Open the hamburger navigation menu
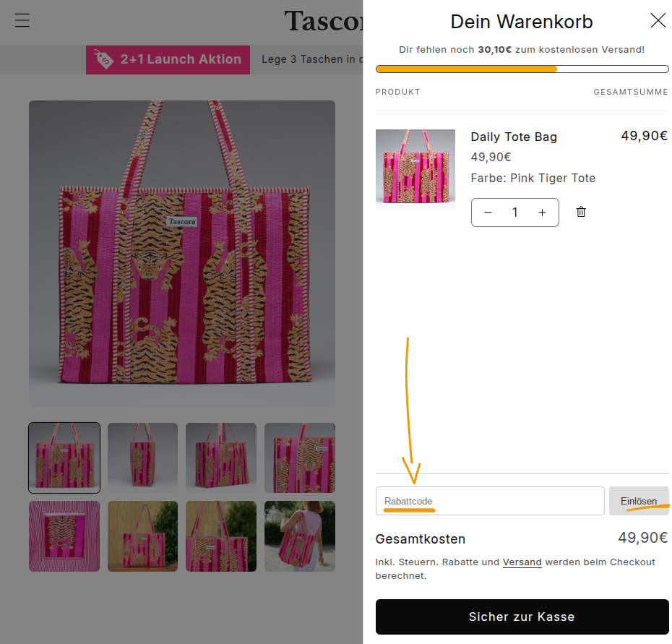Image resolution: width=672 pixels, height=644 pixels. pos(22,20)
